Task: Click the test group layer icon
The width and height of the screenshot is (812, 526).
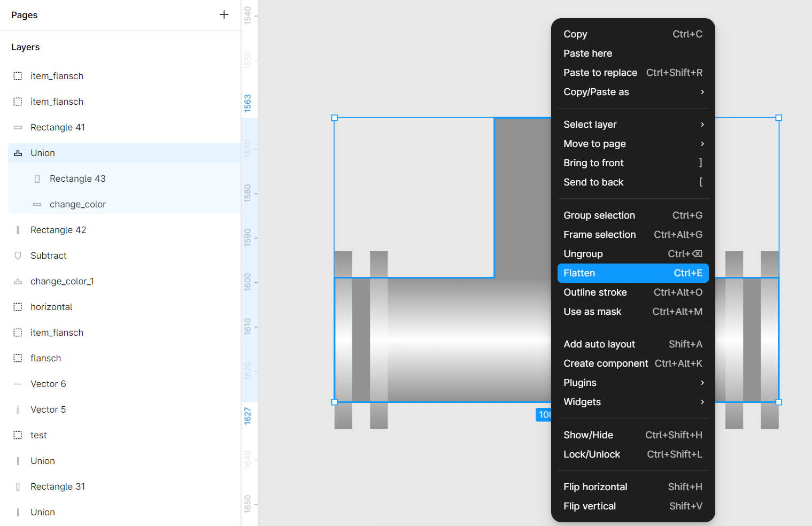Action: (x=18, y=435)
